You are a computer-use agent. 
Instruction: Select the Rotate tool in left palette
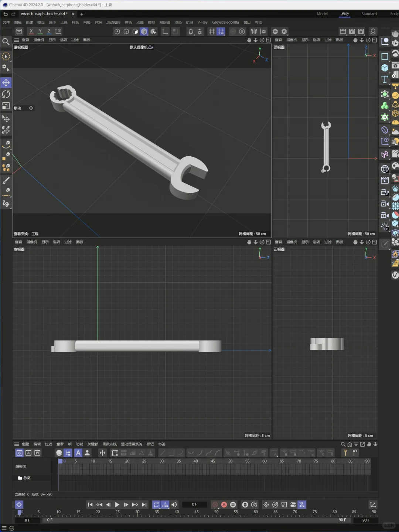click(x=6, y=94)
